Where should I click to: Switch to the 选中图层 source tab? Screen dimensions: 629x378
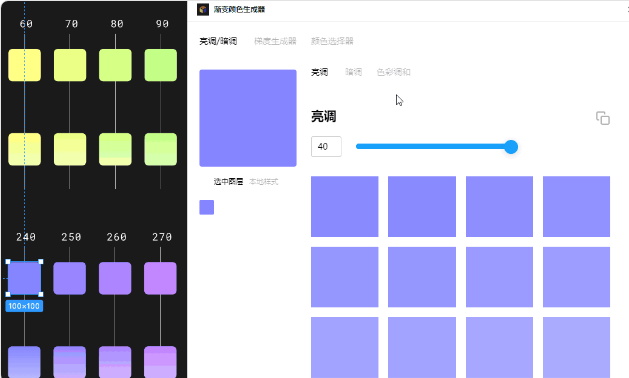(x=228, y=182)
